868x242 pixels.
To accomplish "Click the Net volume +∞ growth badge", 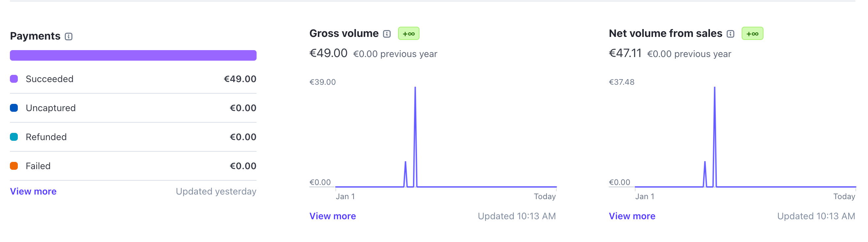I will (x=752, y=34).
